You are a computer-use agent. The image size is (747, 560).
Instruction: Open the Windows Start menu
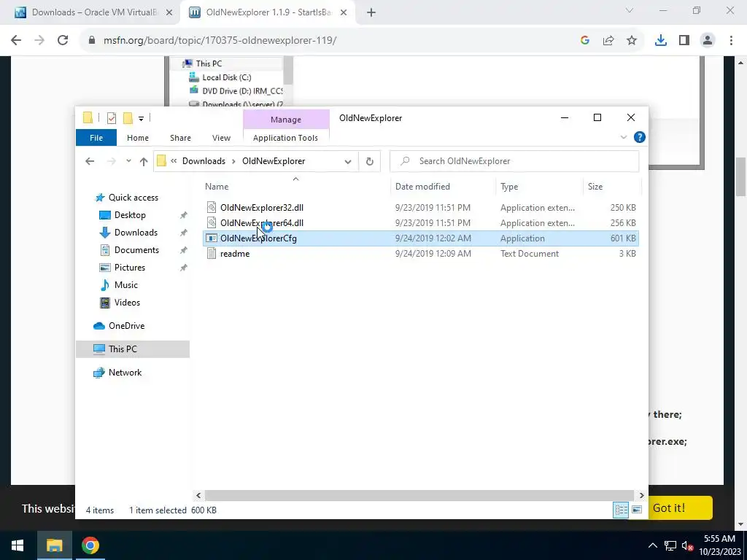pos(18,545)
